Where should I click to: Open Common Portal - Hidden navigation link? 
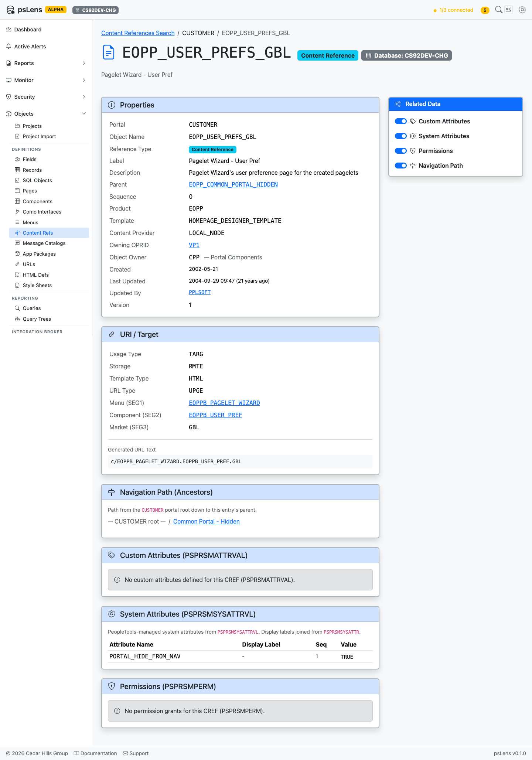coord(206,521)
